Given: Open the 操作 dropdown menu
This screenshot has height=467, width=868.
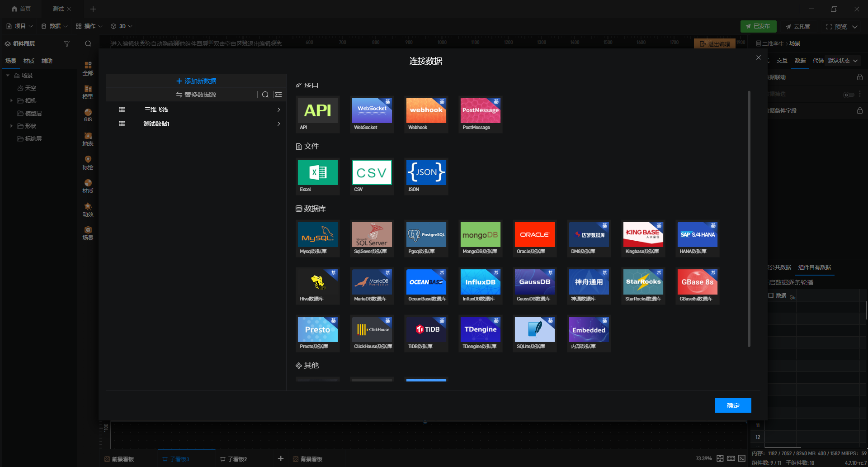Looking at the screenshot, I should pos(89,26).
